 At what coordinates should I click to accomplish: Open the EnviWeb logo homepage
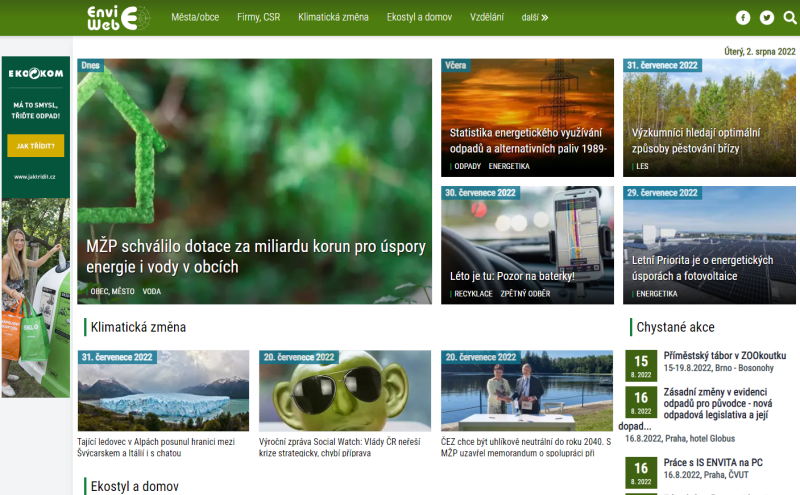tap(117, 17)
